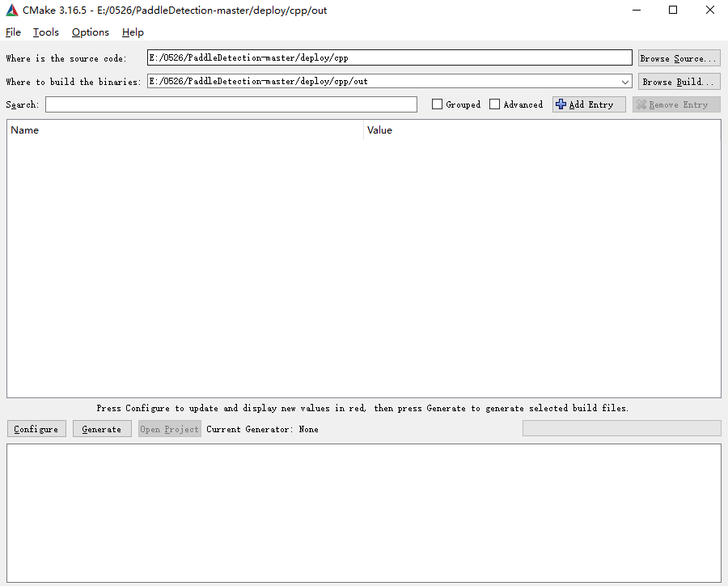Click the Name column header
The width and height of the screenshot is (728, 586).
coord(184,130)
